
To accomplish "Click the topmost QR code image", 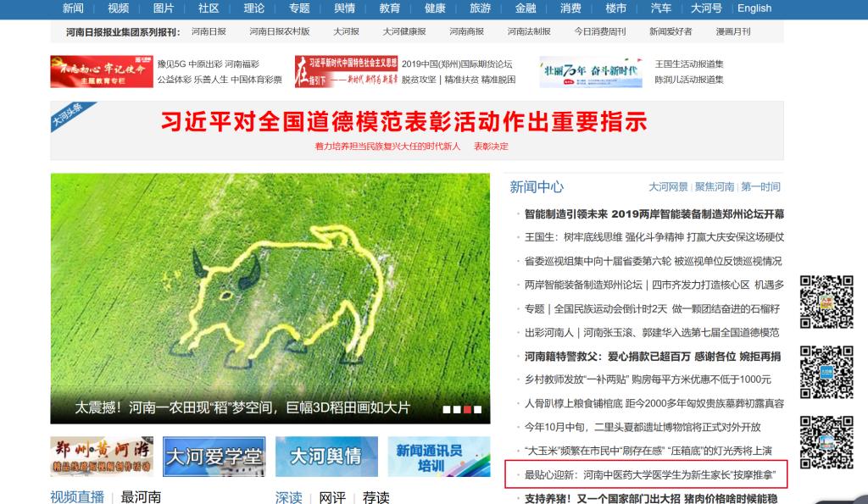I will pyautogui.click(x=826, y=301).
